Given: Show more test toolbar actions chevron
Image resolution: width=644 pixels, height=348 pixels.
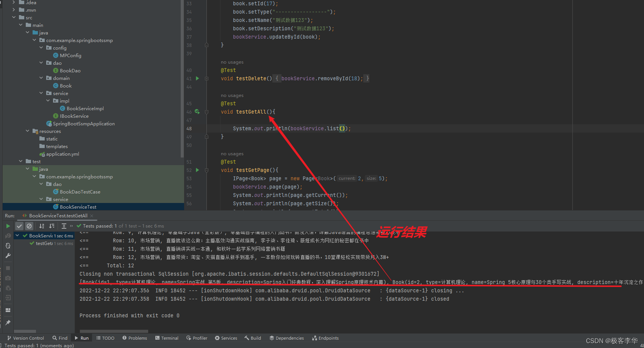Looking at the screenshot, I should pyautogui.click(x=72, y=226).
